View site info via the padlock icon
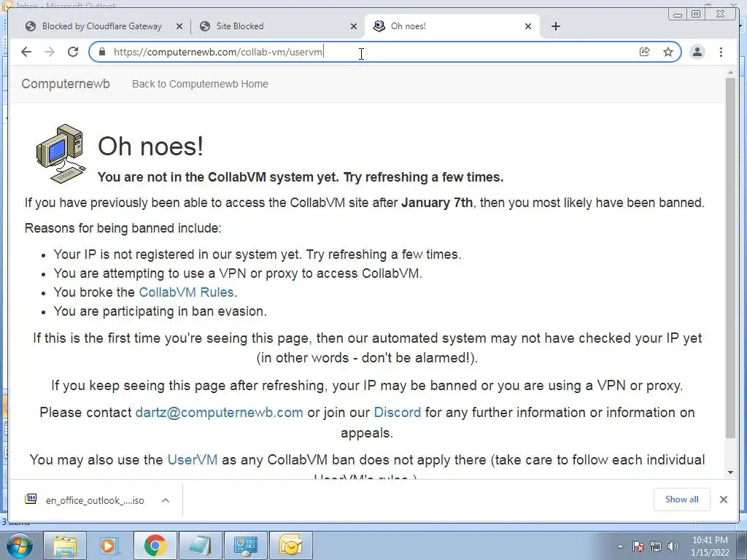Screen dimensions: 747x560 pos(101,52)
